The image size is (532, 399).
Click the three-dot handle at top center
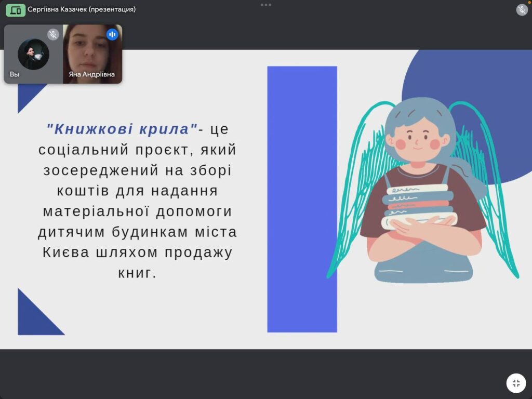[266, 5]
